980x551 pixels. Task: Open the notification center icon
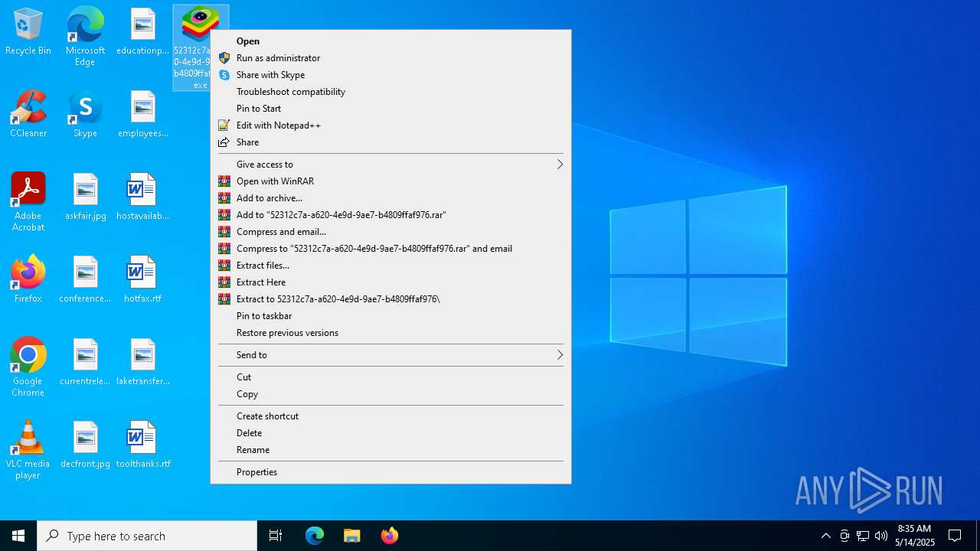click(955, 536)
